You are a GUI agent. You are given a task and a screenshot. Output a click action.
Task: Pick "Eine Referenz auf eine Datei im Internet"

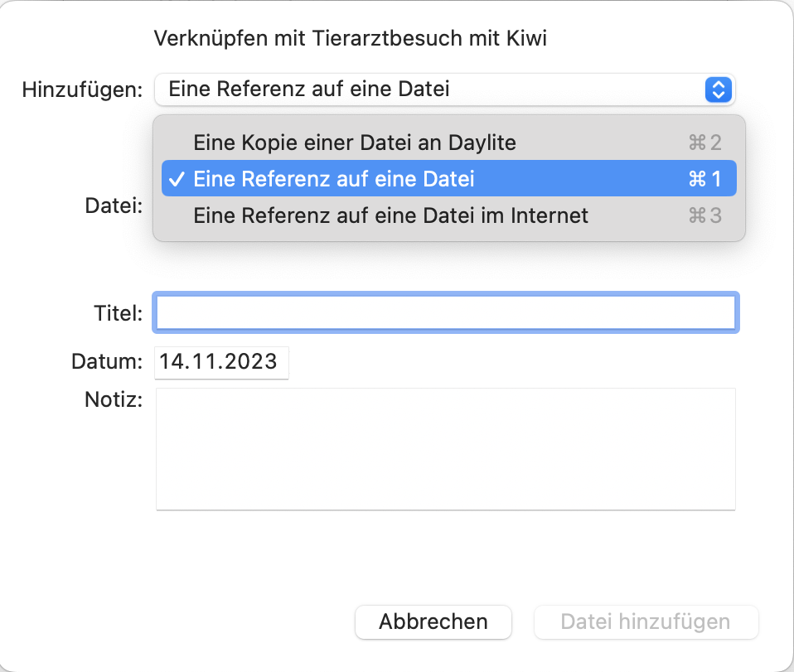point(390,215)
